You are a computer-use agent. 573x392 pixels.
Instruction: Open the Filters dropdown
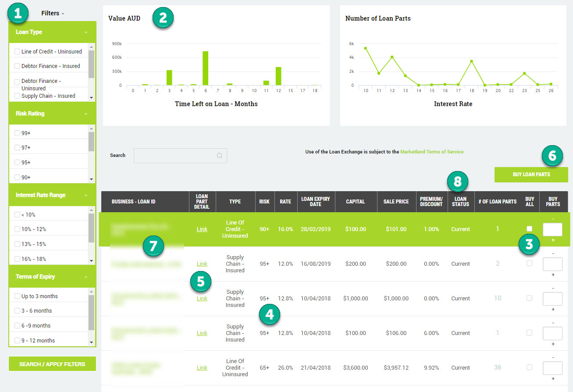(x=53, y=13)
